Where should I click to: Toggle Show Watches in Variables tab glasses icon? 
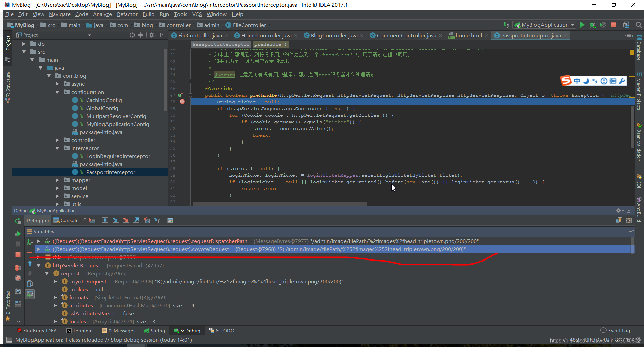tap(30, 294)
